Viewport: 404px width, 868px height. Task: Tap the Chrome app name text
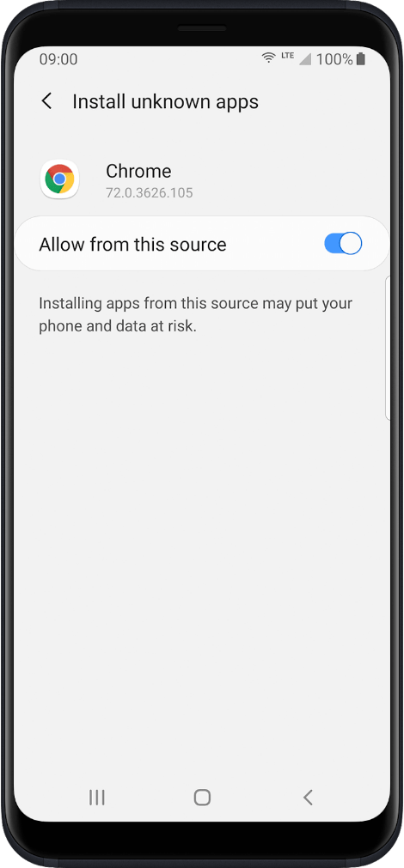coord(138,171)
